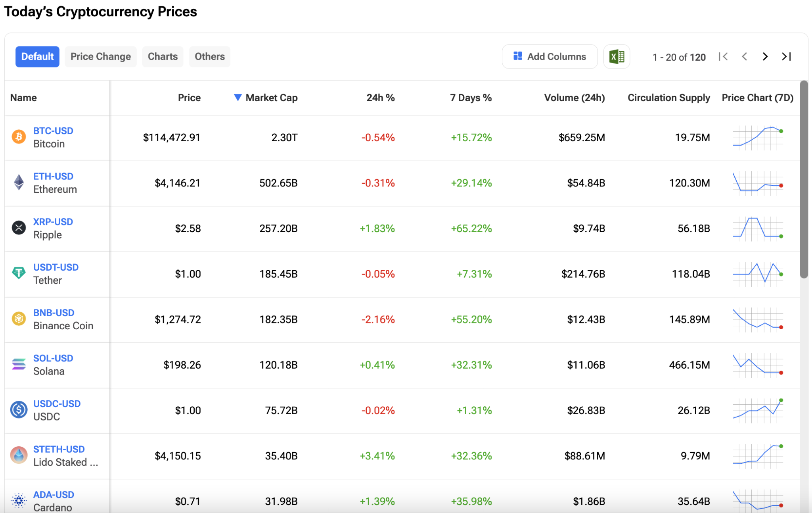This screenshot has height=513, width=812.
Task: Click the Ripple XRP coin icon
Action: click(x=18, y=228)
